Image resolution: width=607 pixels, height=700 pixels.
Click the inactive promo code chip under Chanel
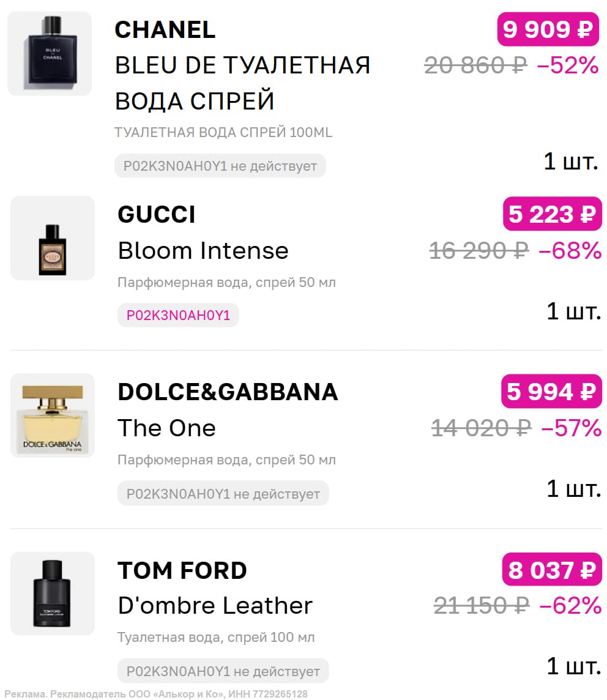220,166
